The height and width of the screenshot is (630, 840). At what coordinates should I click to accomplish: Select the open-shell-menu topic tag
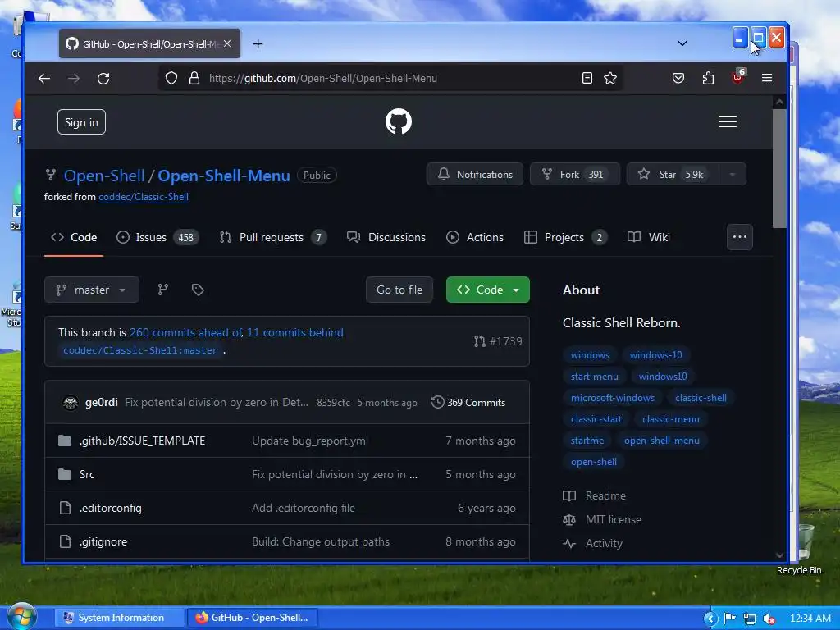[x=662, y=441]
